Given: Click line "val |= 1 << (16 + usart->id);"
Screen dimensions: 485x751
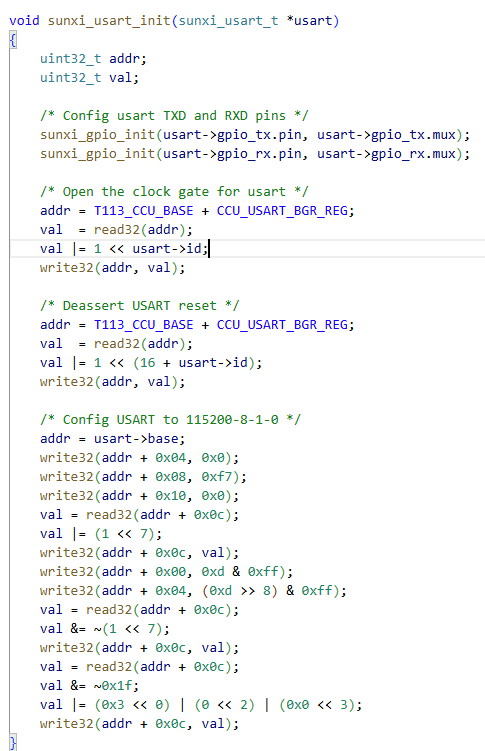Looking at the screenshot, I should pos(151,363).
